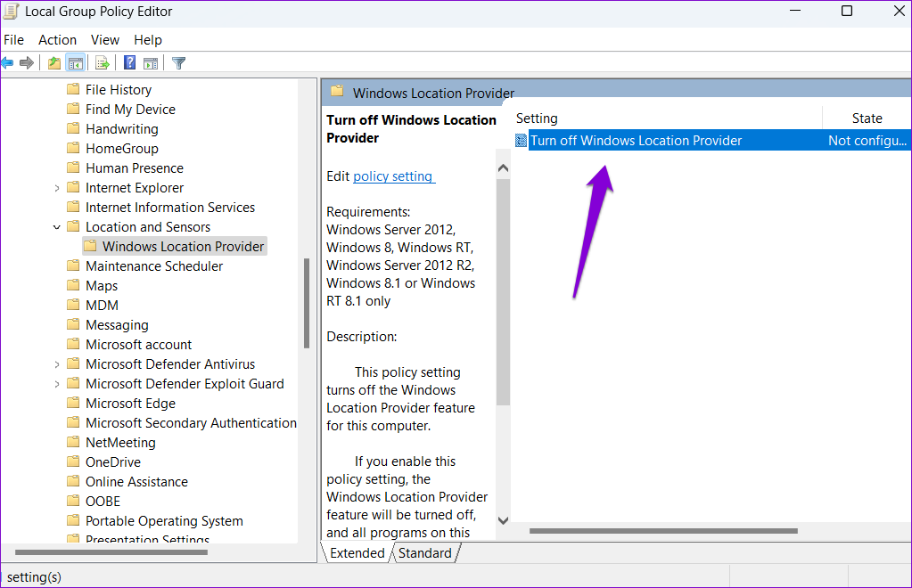912x588 pixels.
Task: Click the tree pane vertical scrollbar thumb
Action: 307,303
